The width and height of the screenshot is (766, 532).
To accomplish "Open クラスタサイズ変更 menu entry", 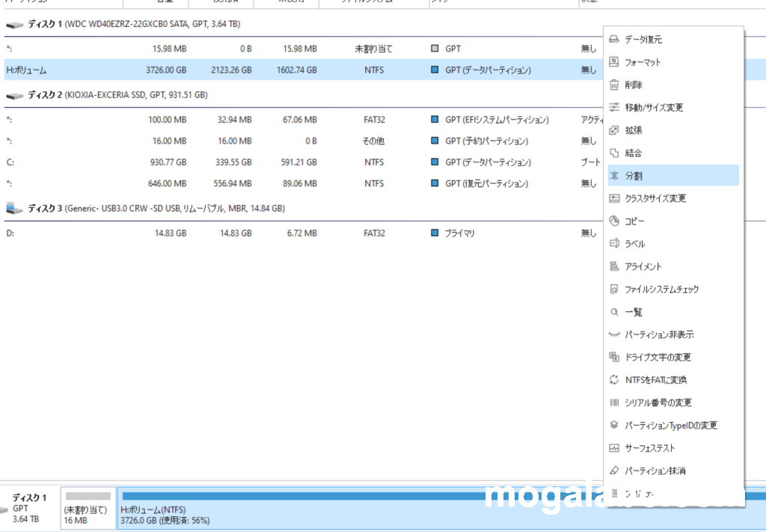I will click(655, 199).
